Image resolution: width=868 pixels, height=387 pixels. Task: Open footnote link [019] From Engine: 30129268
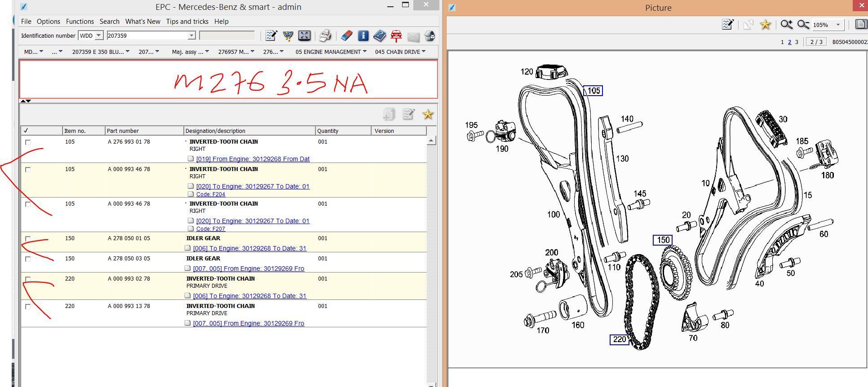tap(252, 159)
